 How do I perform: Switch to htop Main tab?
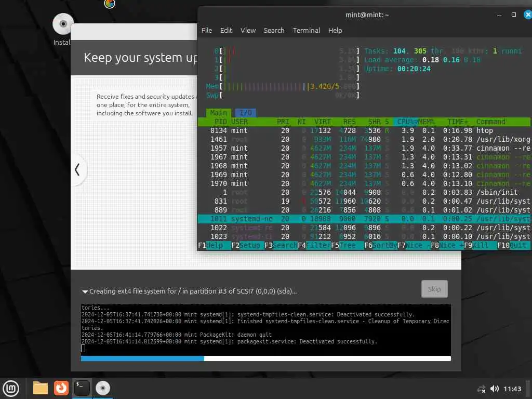(x=218, y=113)
